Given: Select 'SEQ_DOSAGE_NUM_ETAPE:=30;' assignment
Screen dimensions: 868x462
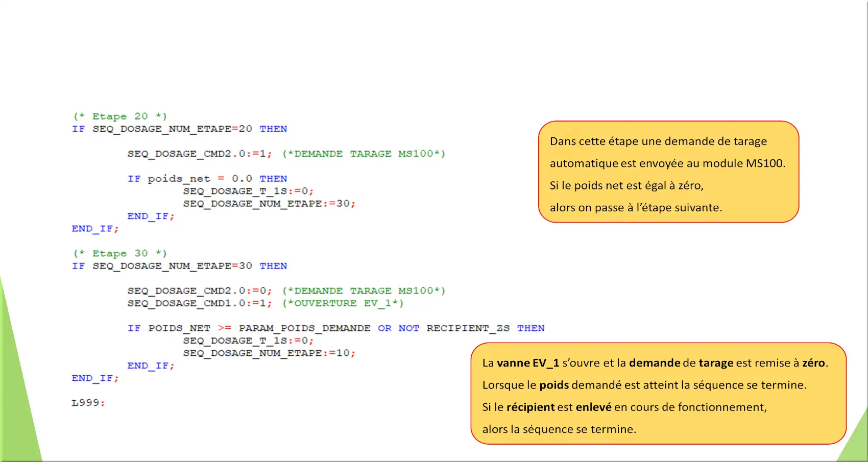Looking at the screenshot, I should tap(269, 204).
